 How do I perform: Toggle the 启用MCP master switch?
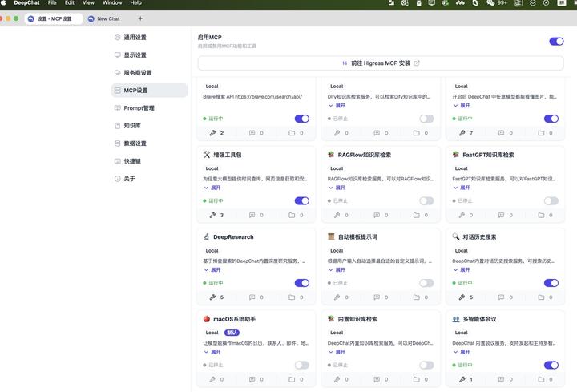pos(556,41)
